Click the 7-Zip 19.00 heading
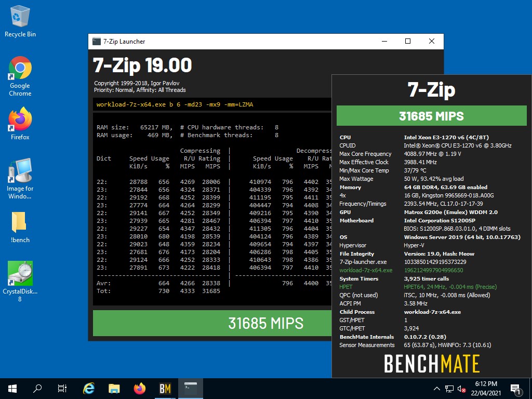Screen dimensions: 532x399 (142, 65)
